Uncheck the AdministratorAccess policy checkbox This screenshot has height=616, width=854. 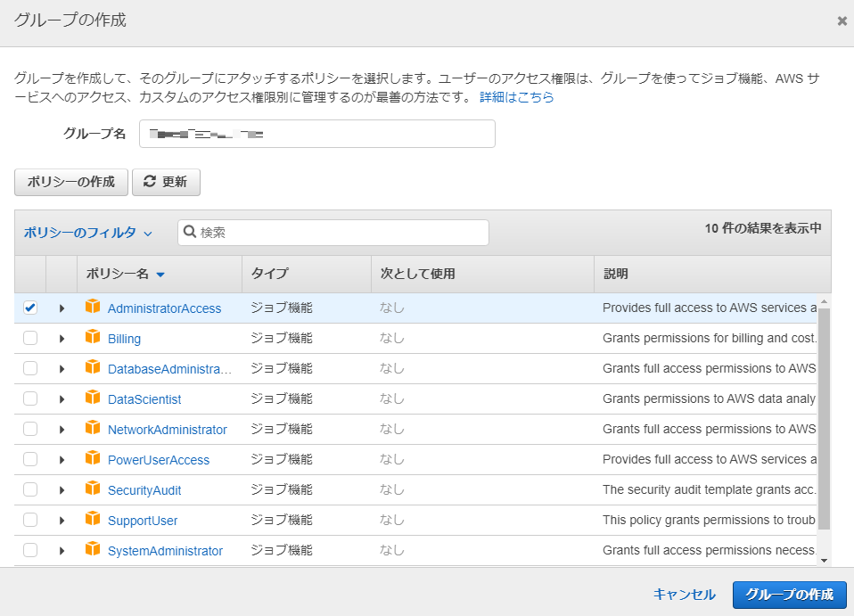pos(30,308)
